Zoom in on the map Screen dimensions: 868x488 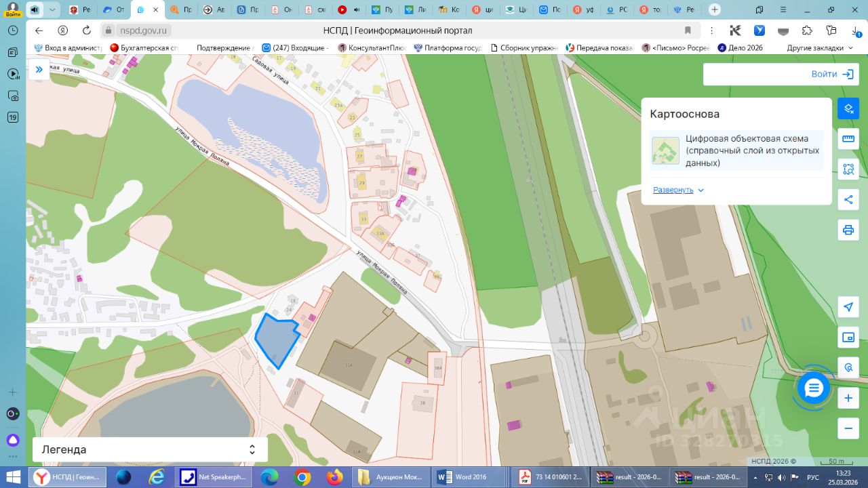tap(848, 399)
